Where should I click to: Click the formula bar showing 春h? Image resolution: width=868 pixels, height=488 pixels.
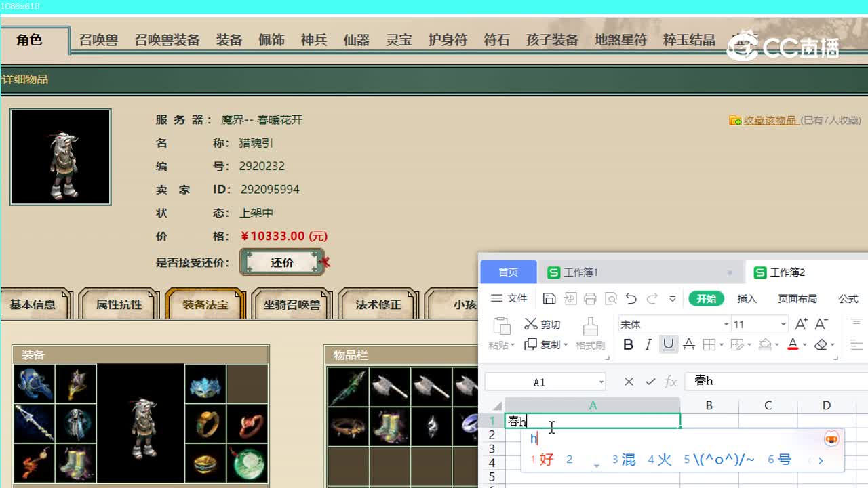pos(776,381)
